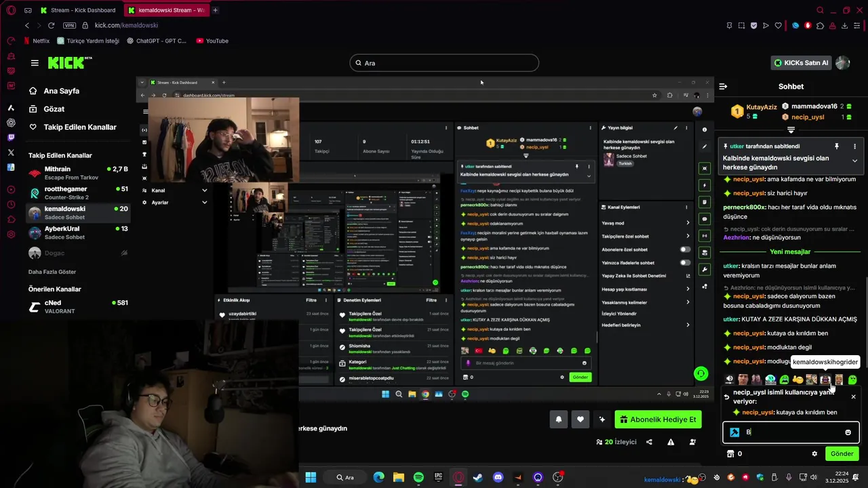The image size is (868, 488).
Task: Open Twitch from the Opera sidebar
Action: click(x=11, y=138)
